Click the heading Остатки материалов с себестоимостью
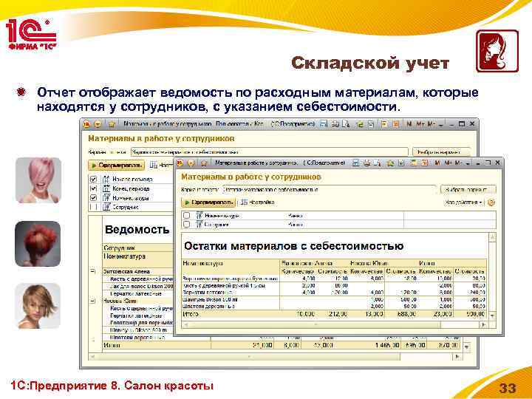Screen dimensions: 532x399 tap(293, 245)
